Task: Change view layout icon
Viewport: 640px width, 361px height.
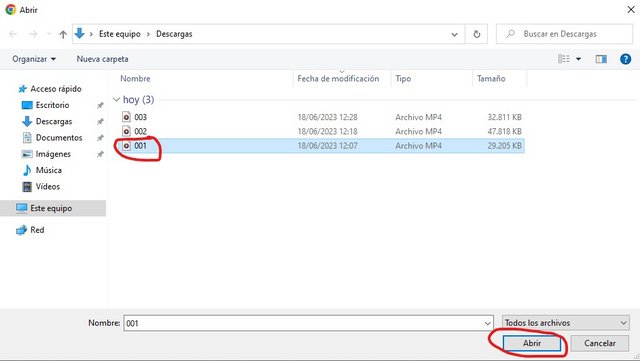Action: (564, 59)
